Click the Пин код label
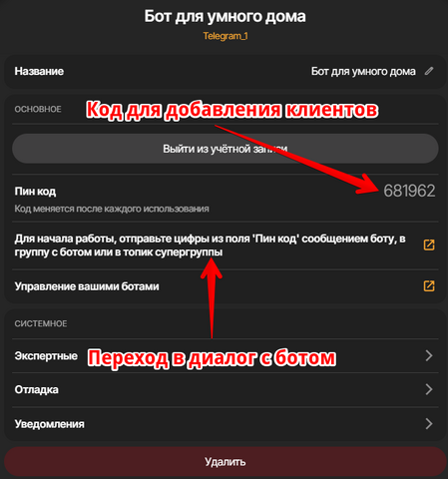The height and width of the screenshot is (479, 448). pos(35,192)
